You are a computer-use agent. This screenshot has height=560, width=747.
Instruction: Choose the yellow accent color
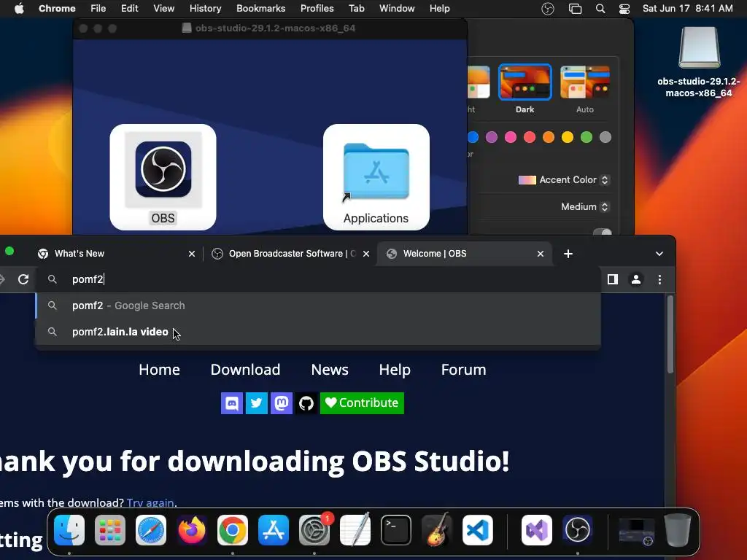(568, 138)
